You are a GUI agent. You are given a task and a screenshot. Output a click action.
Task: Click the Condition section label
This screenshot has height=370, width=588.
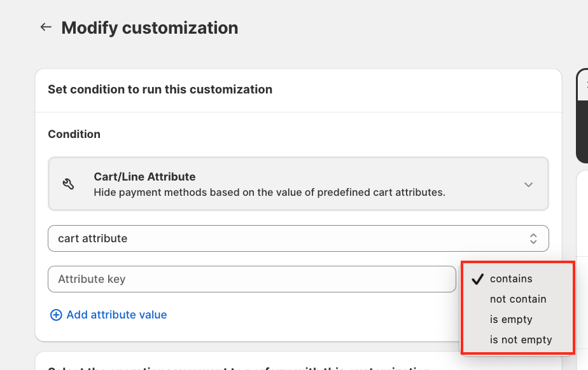point(74,134)
